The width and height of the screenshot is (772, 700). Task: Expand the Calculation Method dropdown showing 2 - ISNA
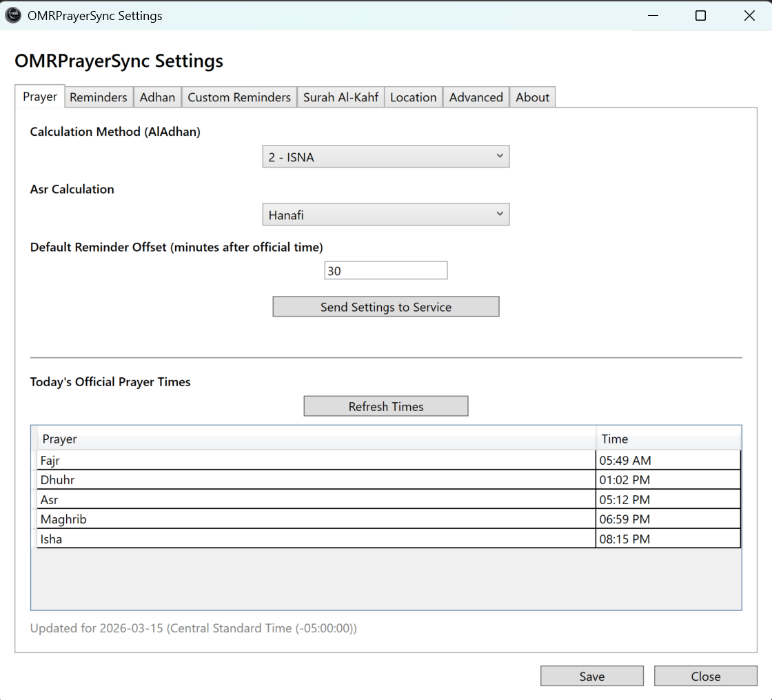[386, 157]
